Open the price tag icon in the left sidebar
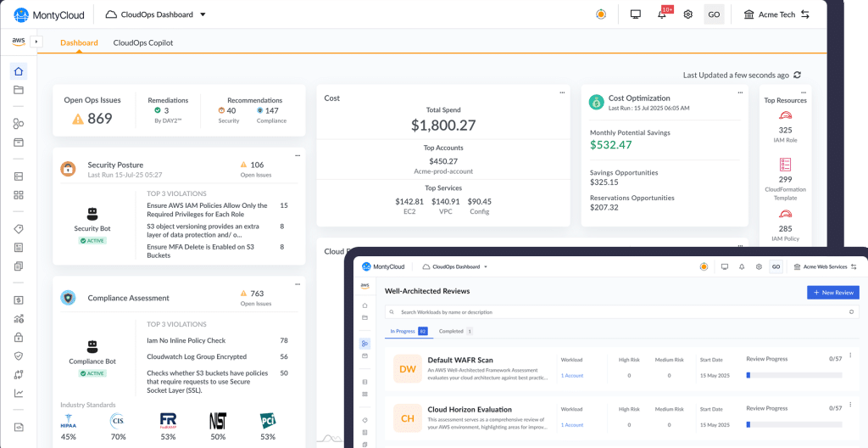This screenshot has height=448, width=868. click(19, 229)
